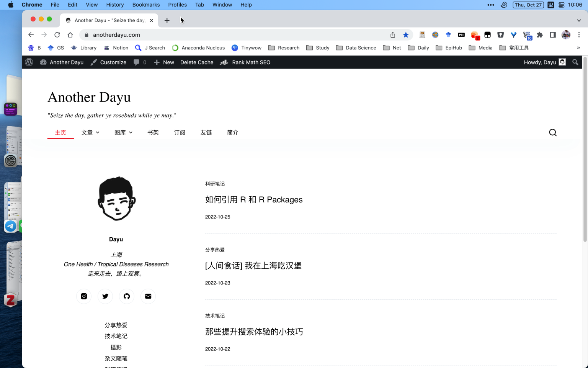Viewport: 588px width, 368px height.
Task: Open the Notion bookmark shortcut
Action: click(116, 48)
